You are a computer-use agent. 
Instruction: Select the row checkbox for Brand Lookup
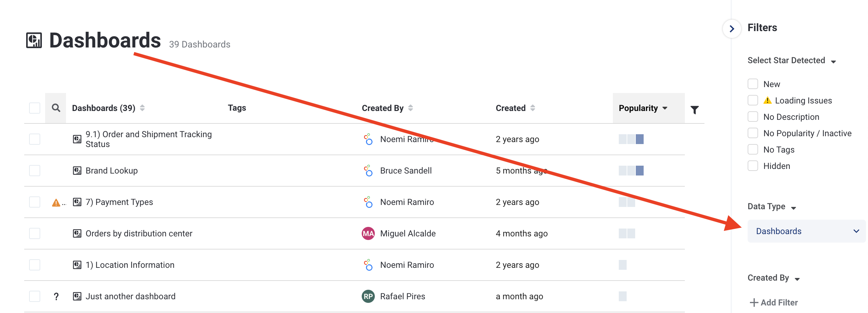click(35, 171)
